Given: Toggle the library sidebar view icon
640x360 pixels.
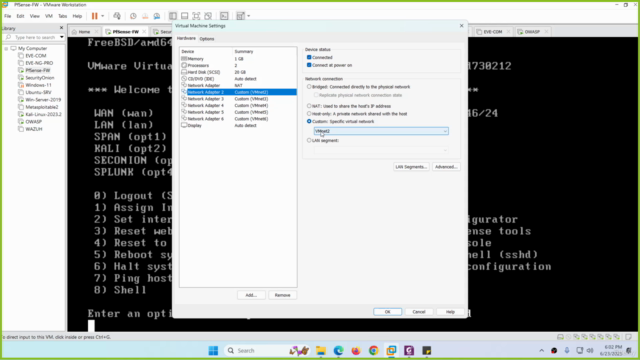Looking at the screenshot, I should click(x=173, y=16).
